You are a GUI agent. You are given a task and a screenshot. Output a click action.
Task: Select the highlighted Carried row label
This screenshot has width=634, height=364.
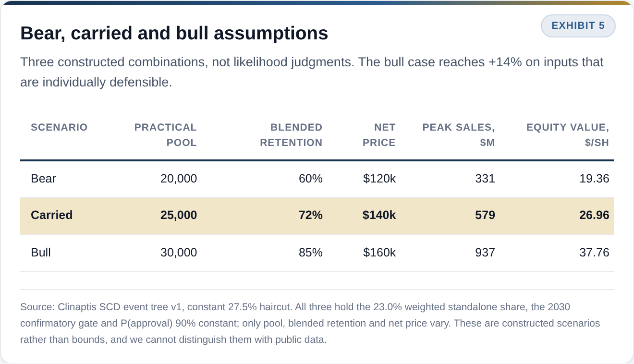[52, 215]
